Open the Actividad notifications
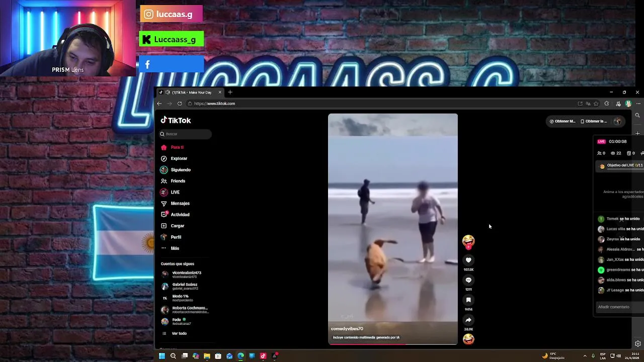This screenshot has height=362, width=644. 175,215
